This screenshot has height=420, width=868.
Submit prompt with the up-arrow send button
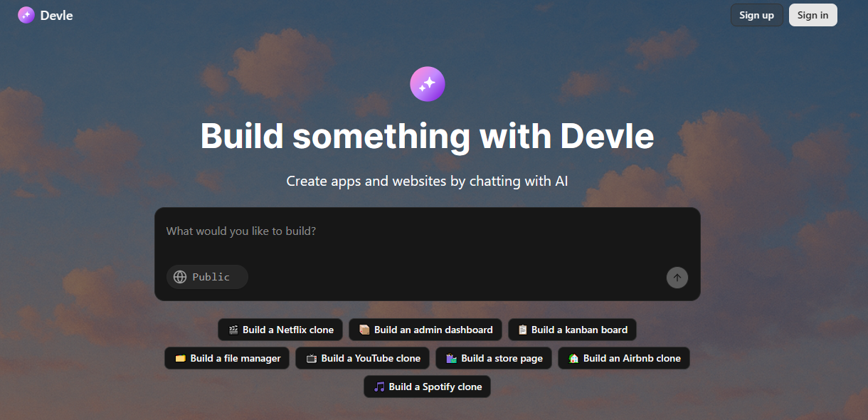pos(677,278)
